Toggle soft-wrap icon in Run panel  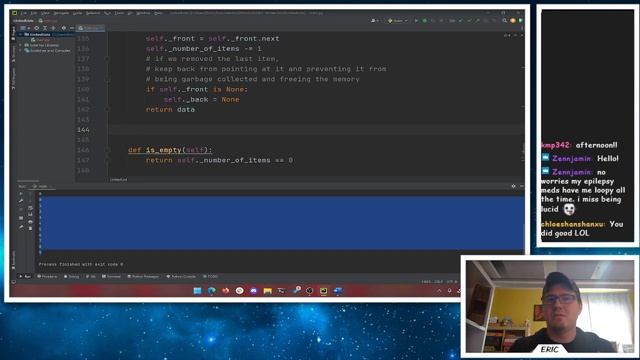[x=30, y=208]
